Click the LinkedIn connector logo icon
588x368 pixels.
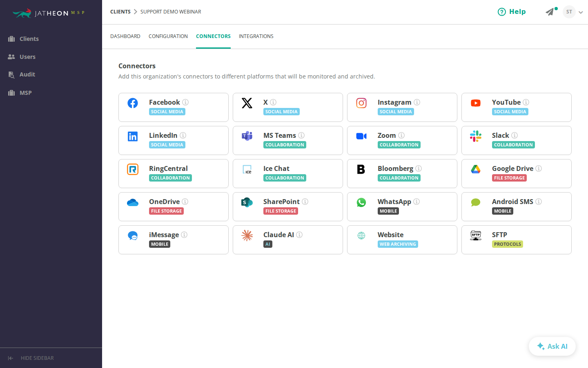tap(133, 136)
